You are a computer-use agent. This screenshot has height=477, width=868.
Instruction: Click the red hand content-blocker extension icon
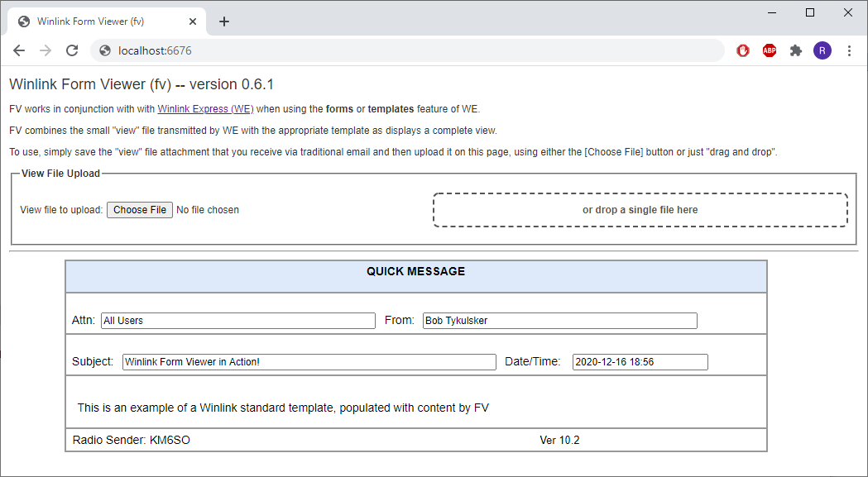(x=742, y=50)
